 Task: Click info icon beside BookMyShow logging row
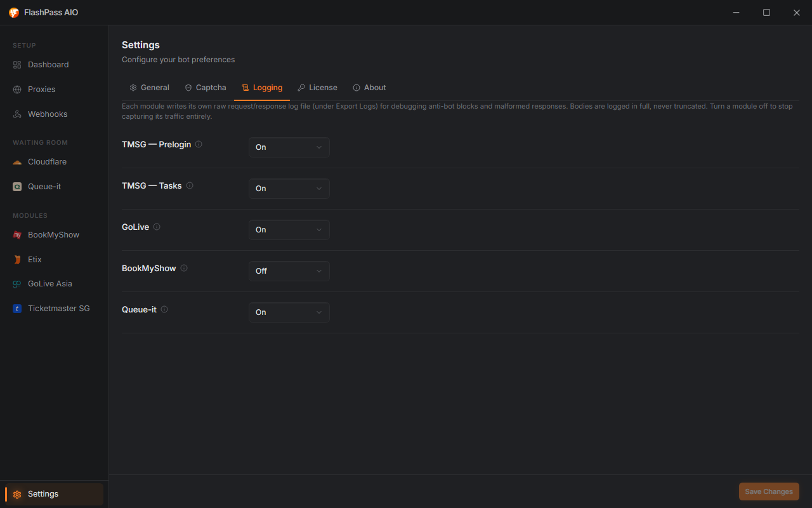184,268
